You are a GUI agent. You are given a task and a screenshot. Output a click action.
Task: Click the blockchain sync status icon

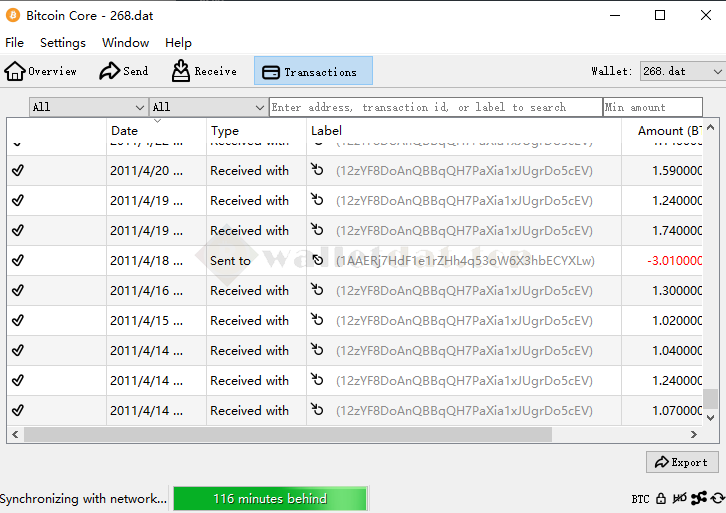pyautogui.click(x=716, y=498)
